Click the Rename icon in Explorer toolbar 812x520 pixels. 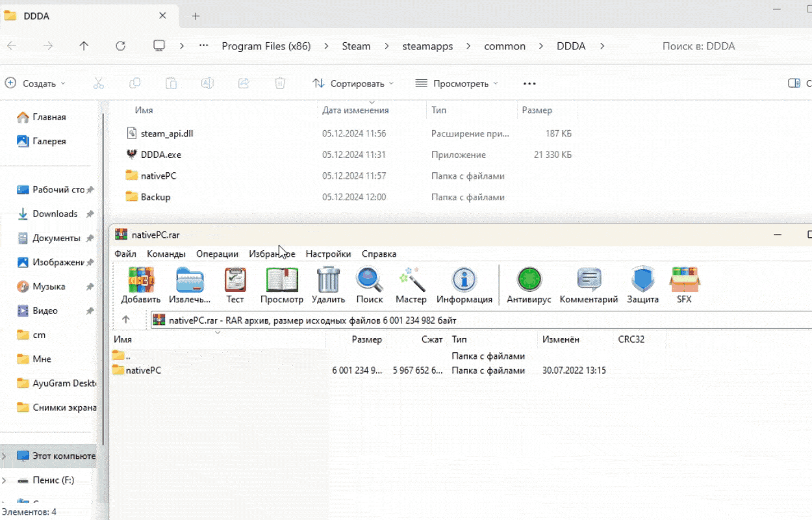pyautogui.click(x=207, y=83)
